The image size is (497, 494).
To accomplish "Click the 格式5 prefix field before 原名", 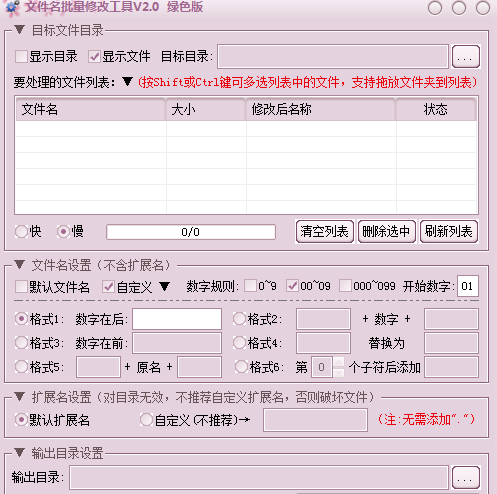I will click(x=98, y=367).
